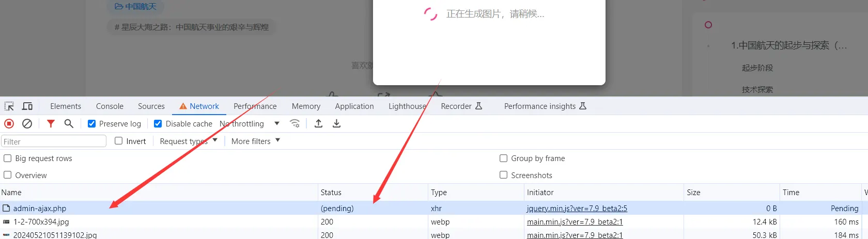Switch to the Lighthouse tab
Screen dimensions: 868x239
click(408, 106)
